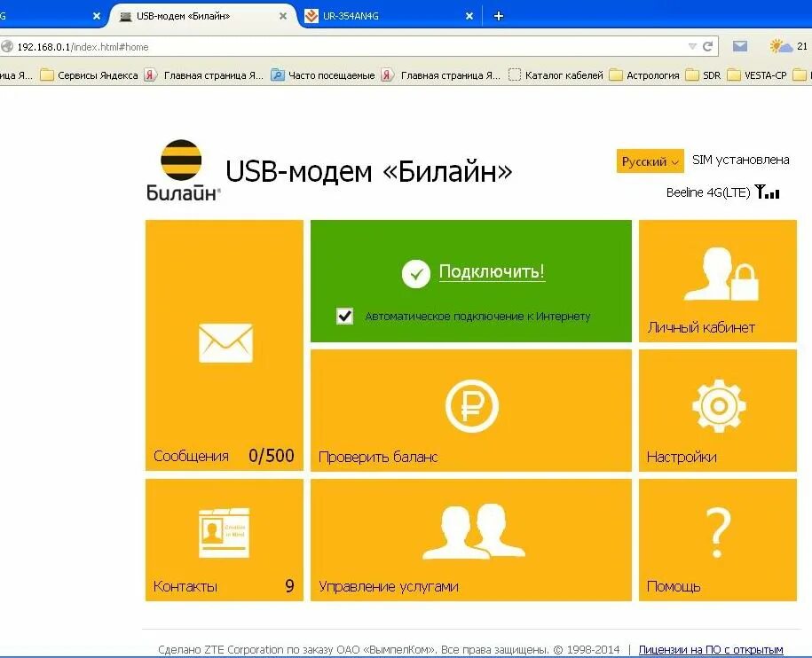Click the 0/500 messages counter

(272, 455)
